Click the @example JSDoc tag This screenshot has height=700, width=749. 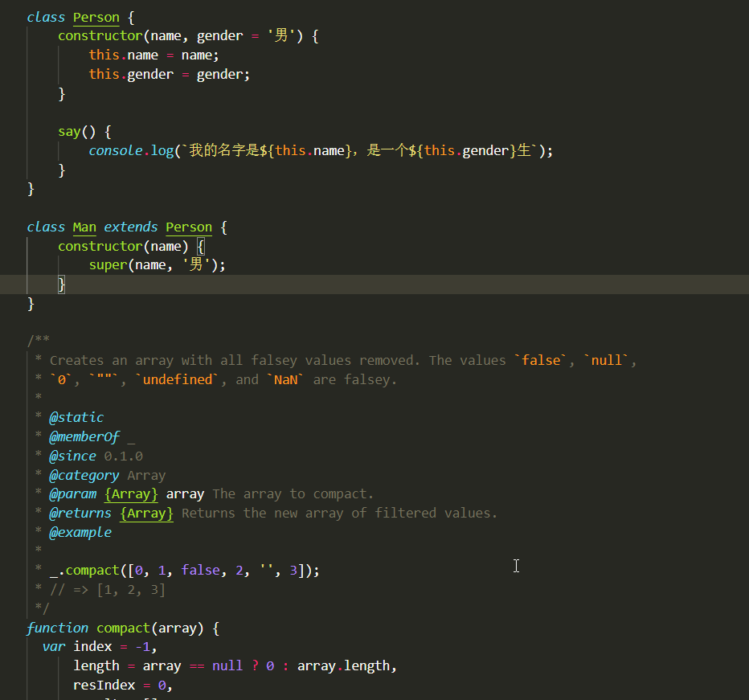[80, 532]
